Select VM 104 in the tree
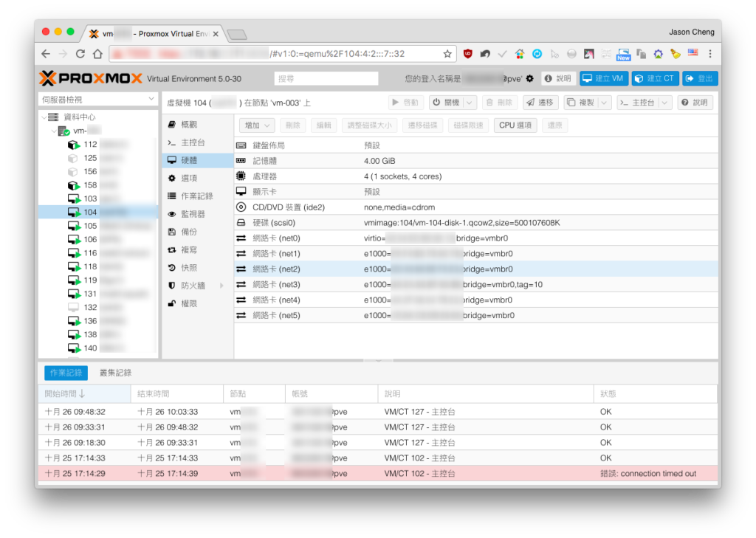The height and width of the screenshot is (538, 756). 98,212
